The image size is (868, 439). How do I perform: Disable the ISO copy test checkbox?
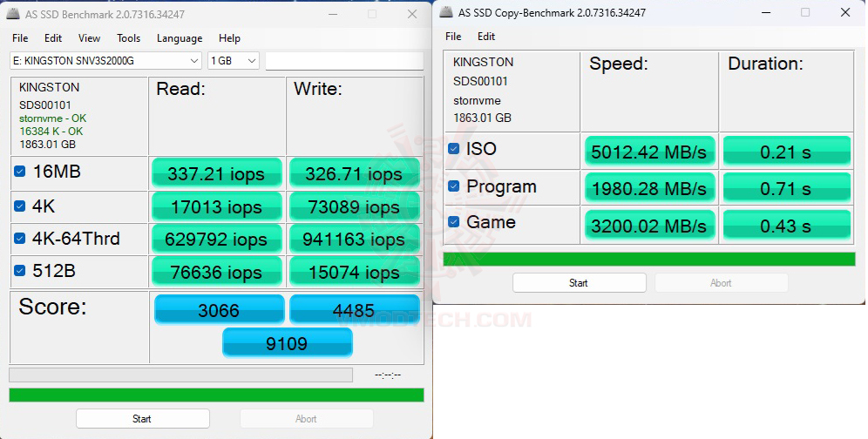tap(453, 148)
